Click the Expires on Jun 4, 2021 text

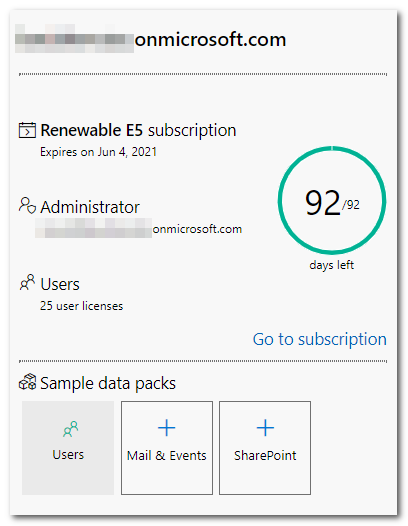pos(98,152)
